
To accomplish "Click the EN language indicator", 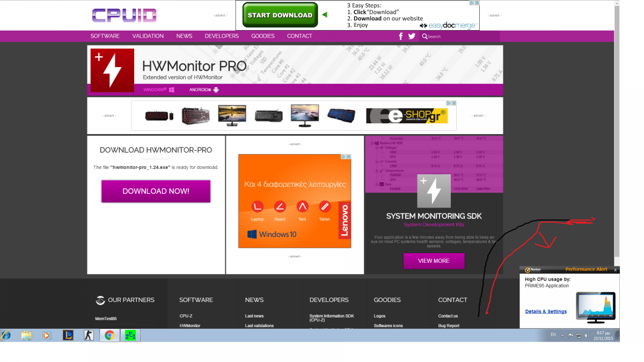I will tap(553, 335).
